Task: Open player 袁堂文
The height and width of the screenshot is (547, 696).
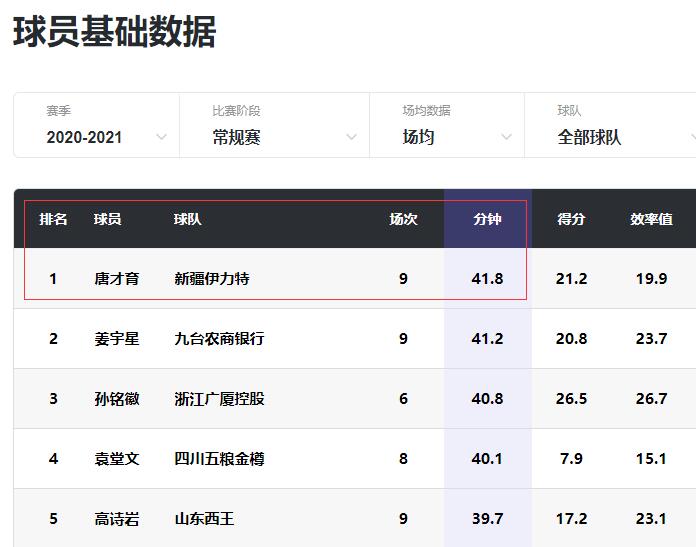Action: click(x=117, y=459)
